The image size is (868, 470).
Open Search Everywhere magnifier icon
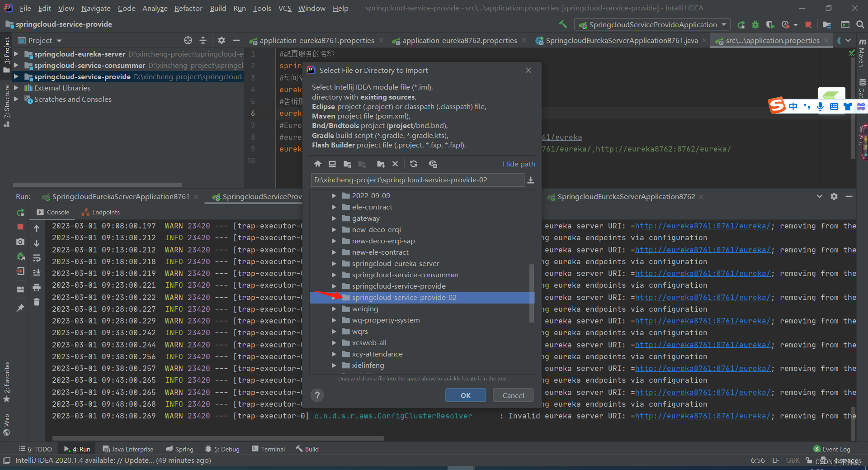click(860, 24)
